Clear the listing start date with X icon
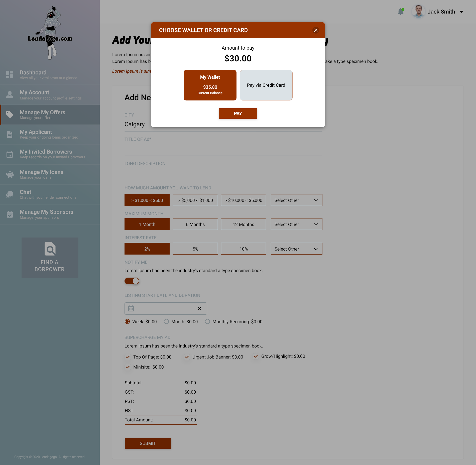 pos(199,308)
